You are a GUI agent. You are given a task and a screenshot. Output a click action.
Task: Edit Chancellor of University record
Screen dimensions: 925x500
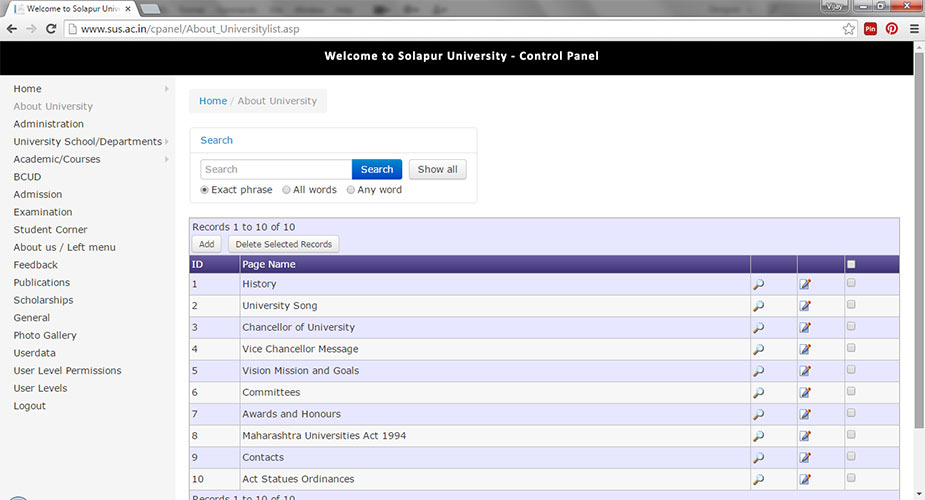(x=805, y=327)
